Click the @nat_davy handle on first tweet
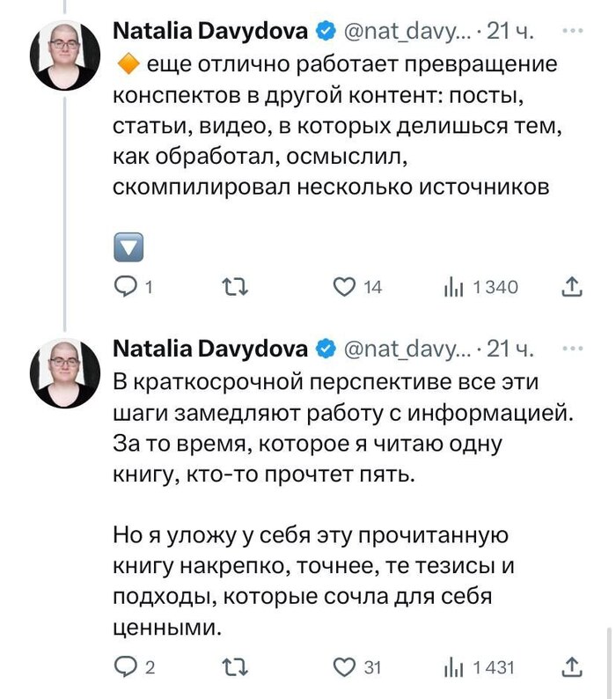 (x=404, y=33)
